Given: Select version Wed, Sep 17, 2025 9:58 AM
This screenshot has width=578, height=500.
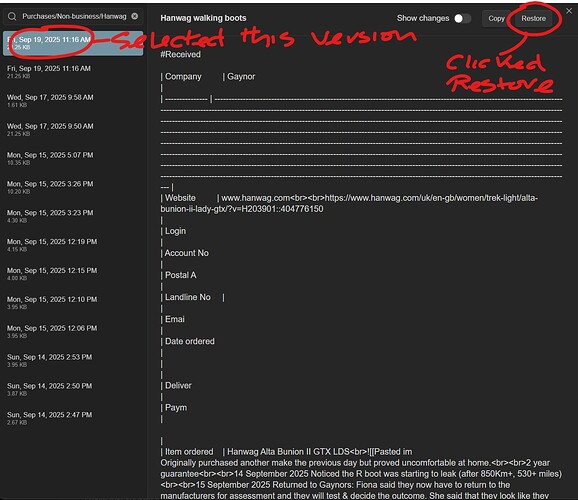Looking at the screenshot, I should point(73,101).
